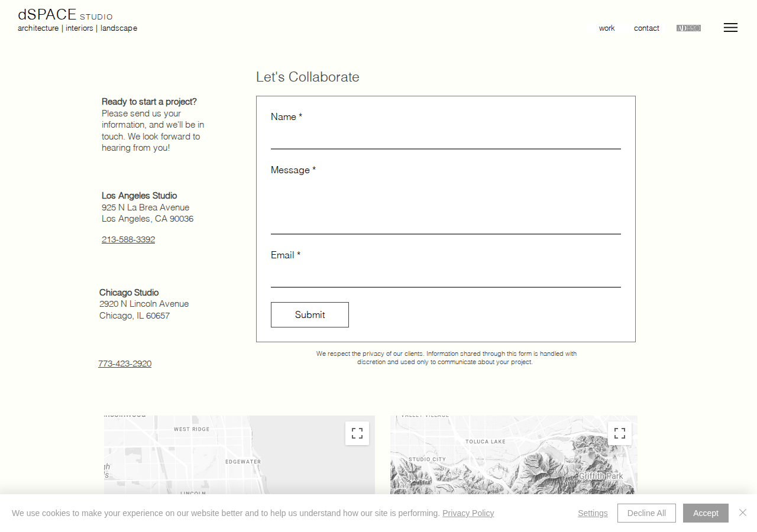The height and width of the screenshot is (532, 757).
Task: Click the Los Angeles map near Griffith Park
Action: tap(514, 455)
